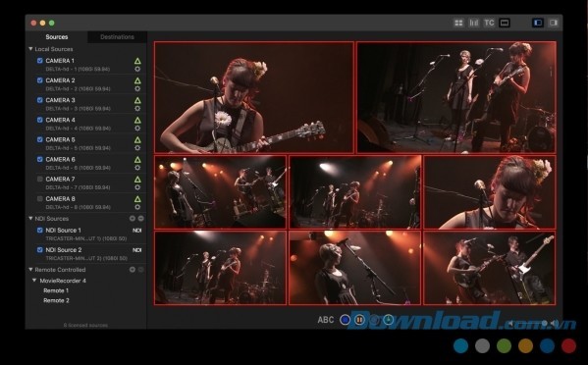The image size is (588, 365).
Task: Switch to the multiview grid layout
Action: (458, 23)
